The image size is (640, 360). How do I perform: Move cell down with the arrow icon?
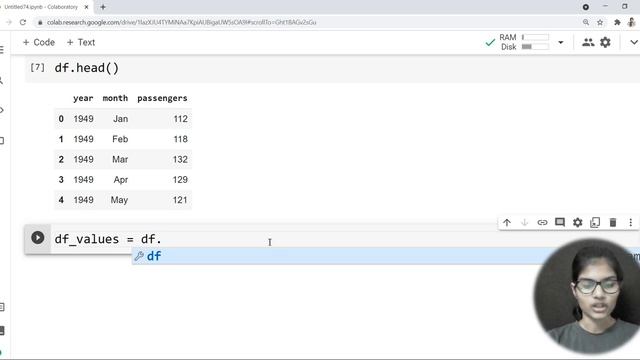click(x=524, y=222)
